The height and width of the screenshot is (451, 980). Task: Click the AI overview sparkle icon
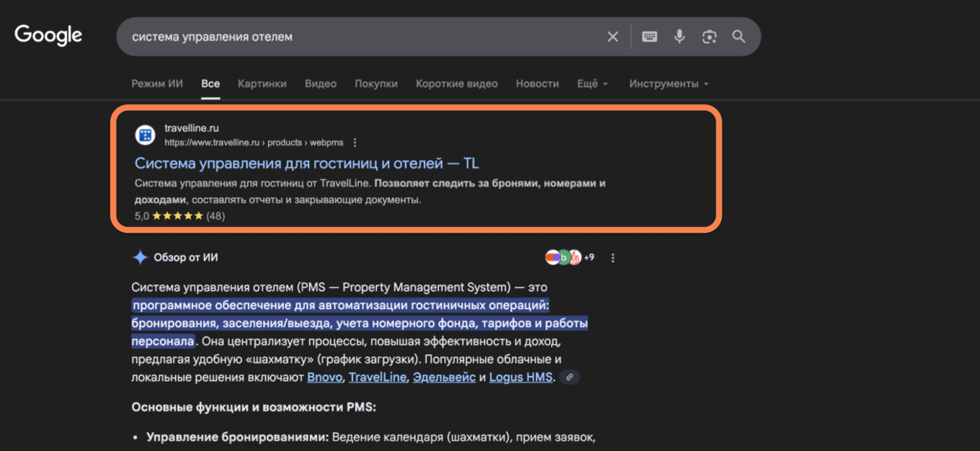click(x=141, y=258)
